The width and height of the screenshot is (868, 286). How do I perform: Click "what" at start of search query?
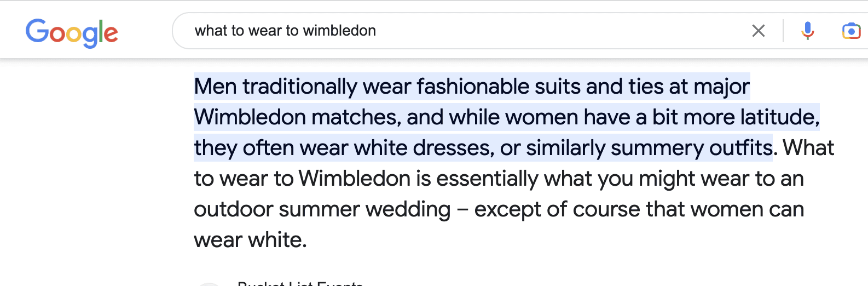coord(211,31)
